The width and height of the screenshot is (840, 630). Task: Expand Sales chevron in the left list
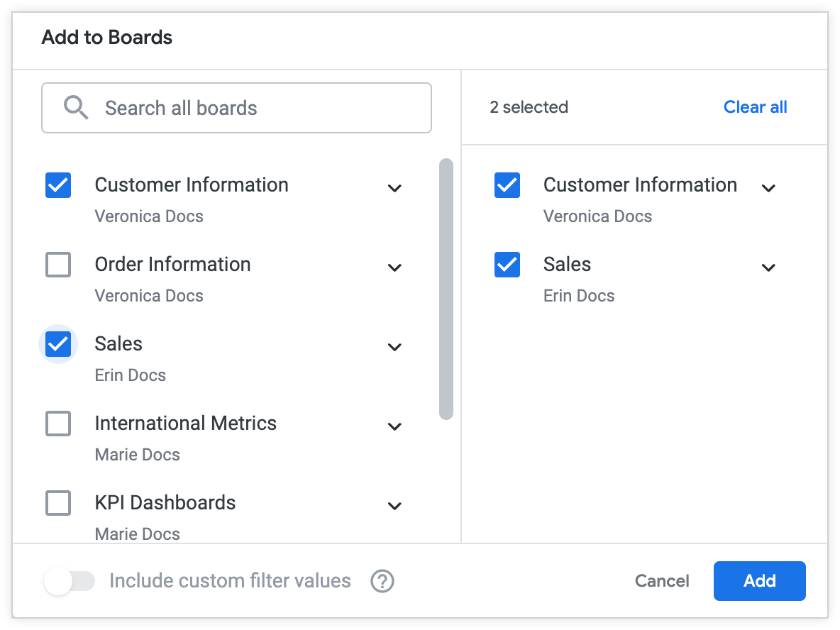[x=395, y=347]
